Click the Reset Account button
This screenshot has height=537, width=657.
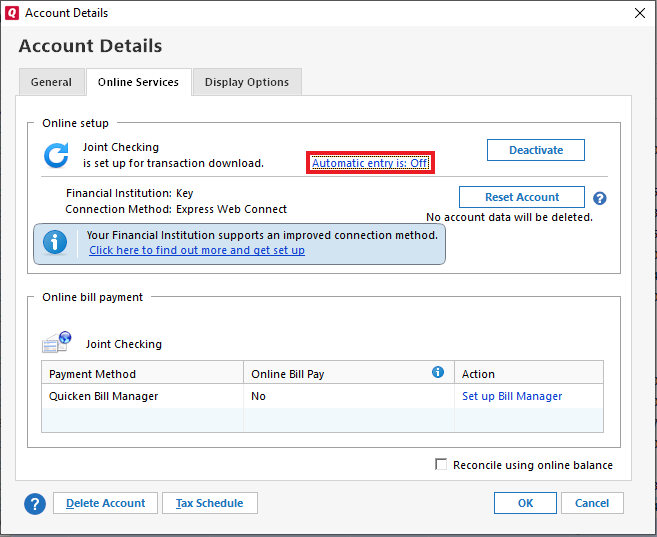522,197
